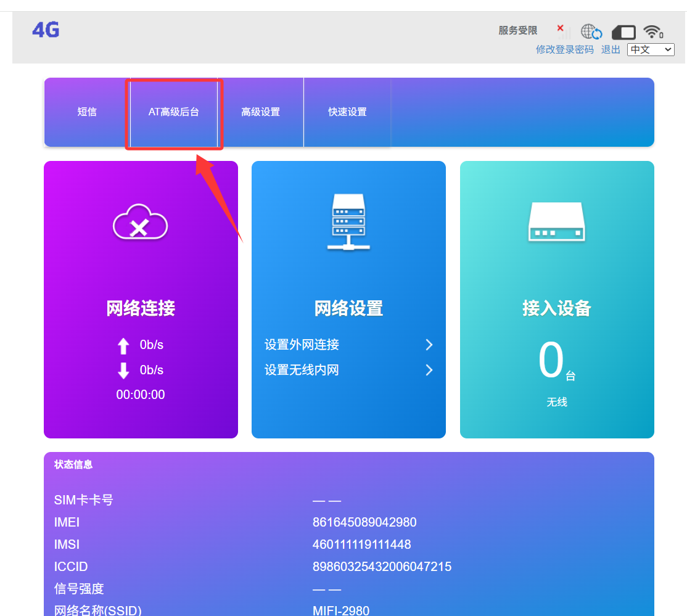Open the 短信 tab
Viewport: 687px width, 616px height.
pyautogui.click(x=87, y=112)
